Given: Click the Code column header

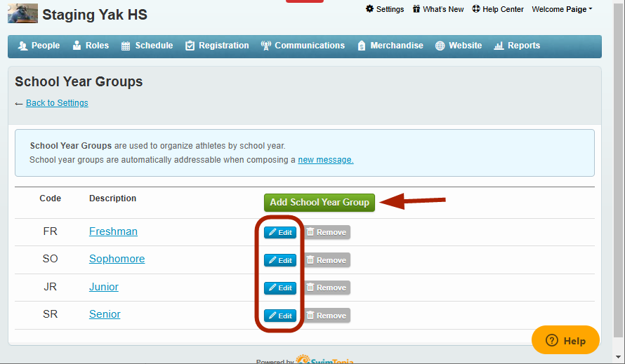Looking at the screenshot, I should coord(51,198).
